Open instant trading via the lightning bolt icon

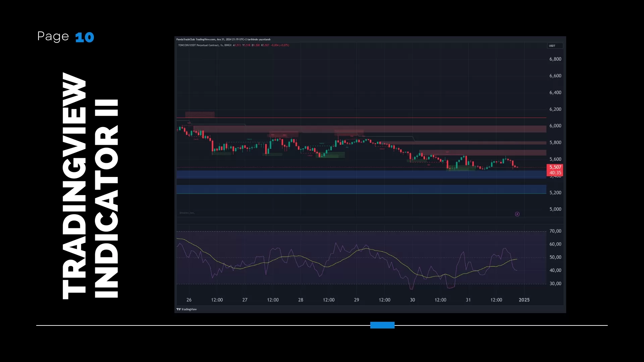tap(517, 214)
